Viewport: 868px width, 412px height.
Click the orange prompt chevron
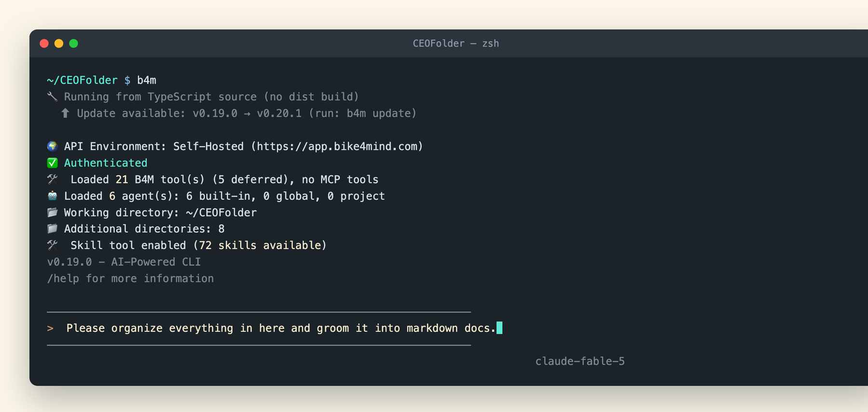[x=50, y=329]
